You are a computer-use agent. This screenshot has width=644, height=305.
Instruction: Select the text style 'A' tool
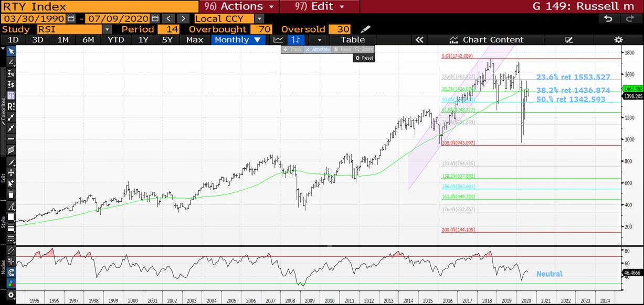click(x=10, y=205)
